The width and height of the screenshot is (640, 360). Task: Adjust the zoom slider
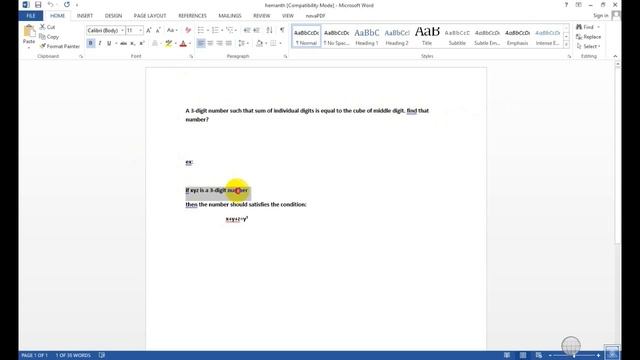click(574, 356)
